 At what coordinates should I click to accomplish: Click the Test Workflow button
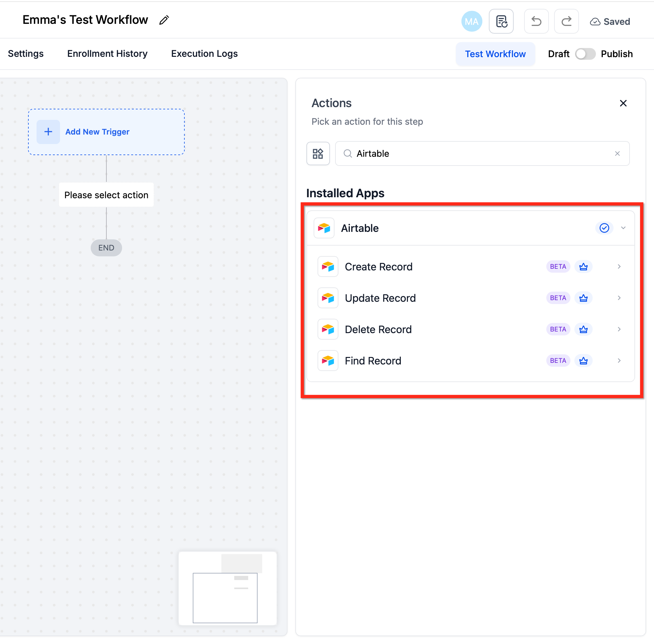pos(495,54)
